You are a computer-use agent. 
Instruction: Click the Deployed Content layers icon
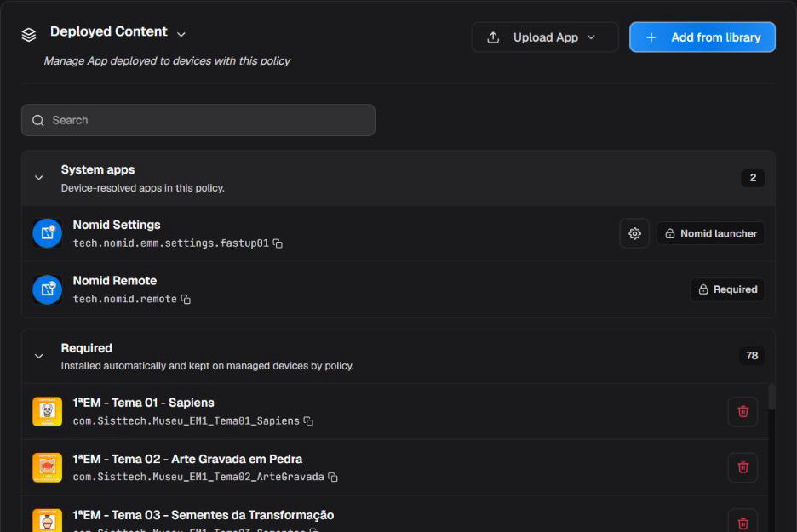click(x=29, y=35)
